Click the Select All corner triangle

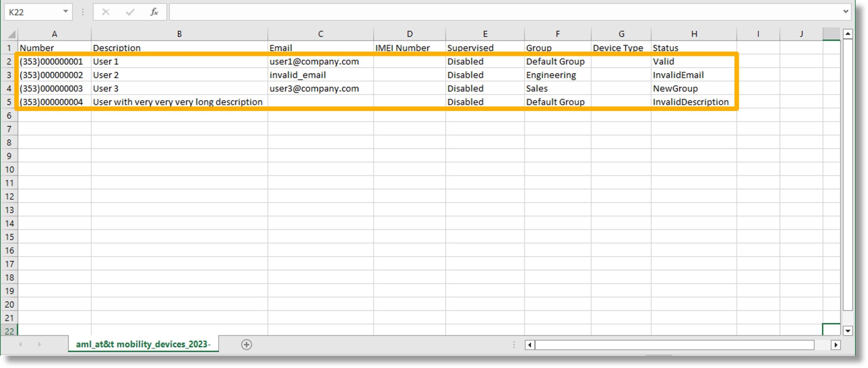click(x=11, y=34)
